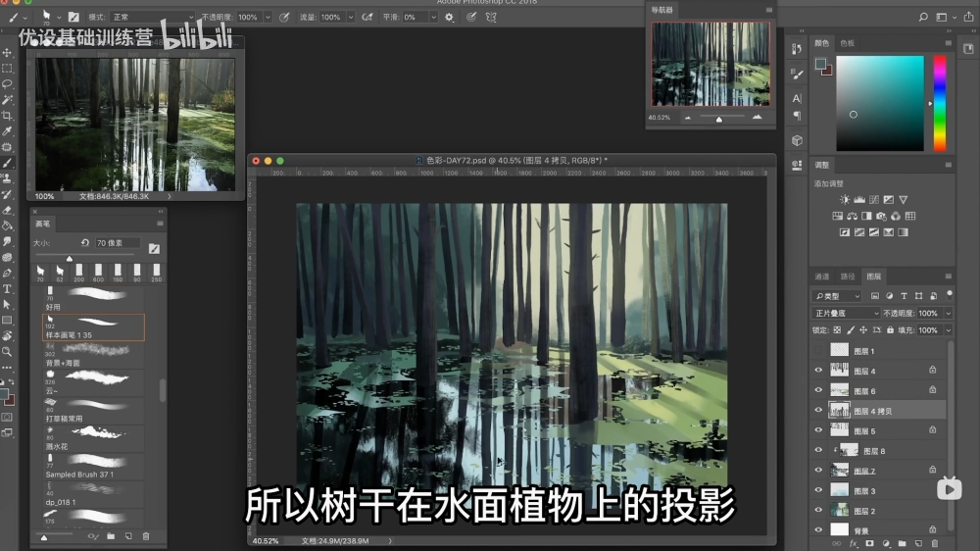Open layer fill 填充 dropdown arrow
980x551 pixels.
948,330
